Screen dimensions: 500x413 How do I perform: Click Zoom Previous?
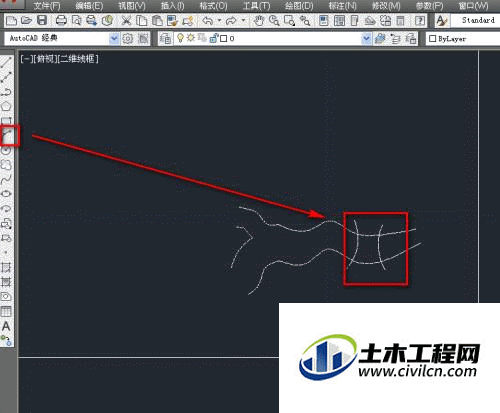305,21
